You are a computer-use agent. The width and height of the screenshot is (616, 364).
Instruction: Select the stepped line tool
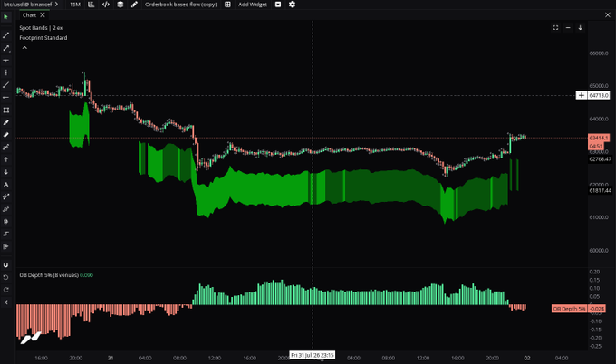click(x=6, y=234)
